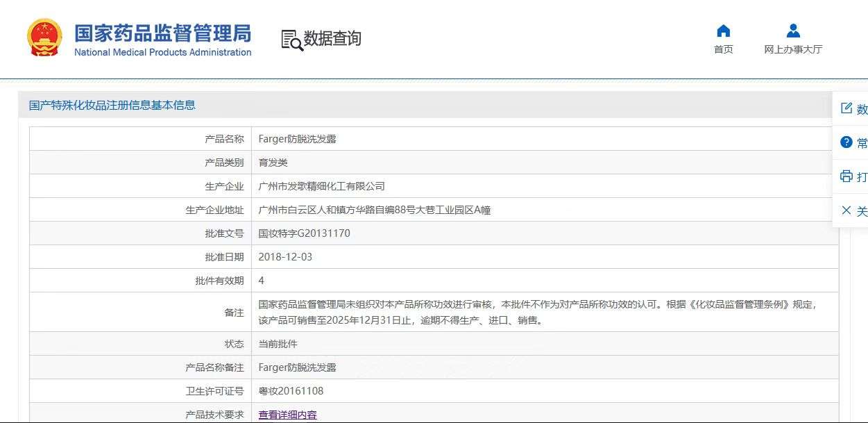The width and height of the screenshot is (868, 423).
Task: Click the 备注 remarks text cell
Action: [486, 312]
